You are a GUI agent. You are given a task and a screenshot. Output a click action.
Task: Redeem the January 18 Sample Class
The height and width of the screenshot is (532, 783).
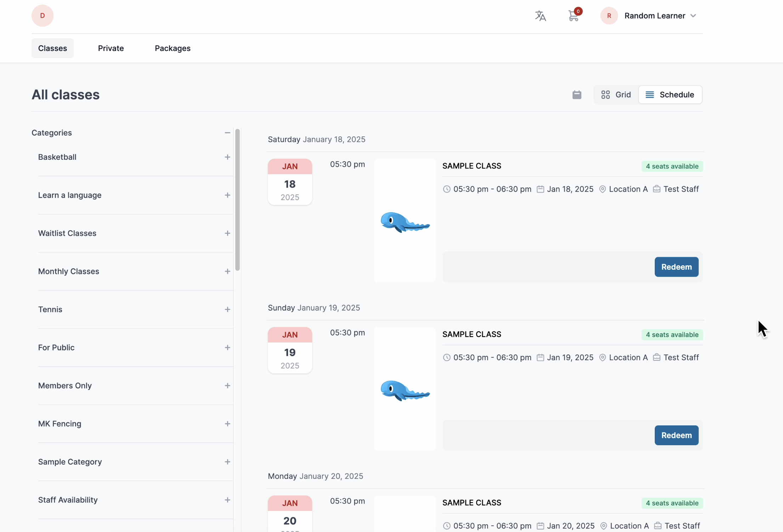tap(676, 267)
